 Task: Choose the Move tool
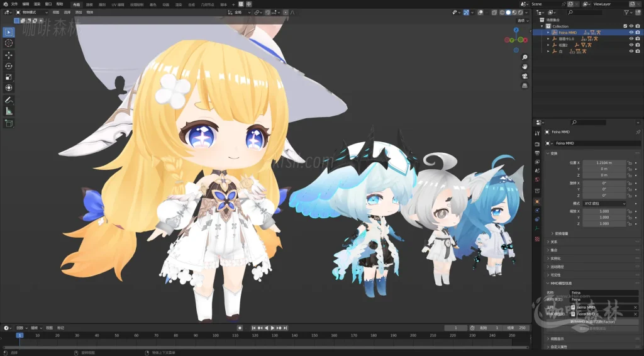coord(9,55)
